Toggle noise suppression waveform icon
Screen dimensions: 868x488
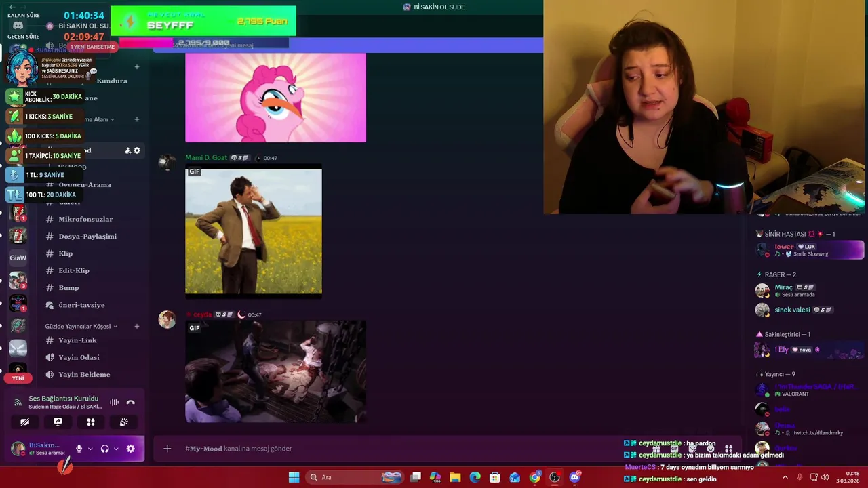point(114,402)
